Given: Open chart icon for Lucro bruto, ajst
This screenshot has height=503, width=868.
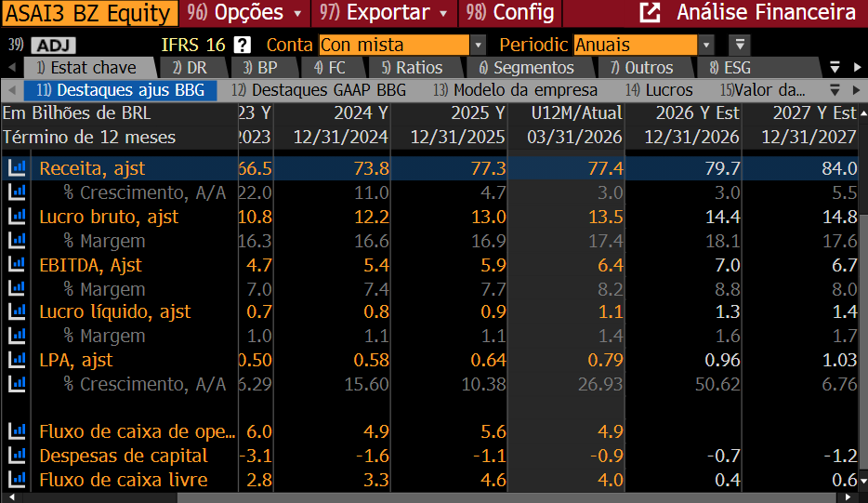Looking at the screenshot, I should click(x=17, y=217).
